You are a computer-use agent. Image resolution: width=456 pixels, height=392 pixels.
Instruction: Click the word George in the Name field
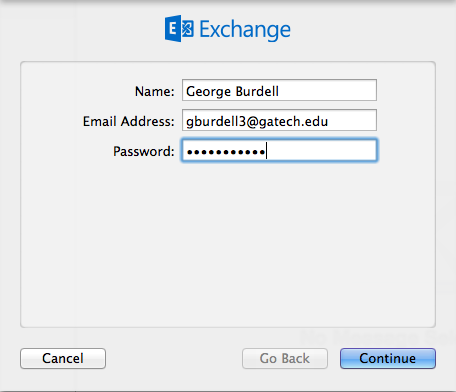point(208,92)
